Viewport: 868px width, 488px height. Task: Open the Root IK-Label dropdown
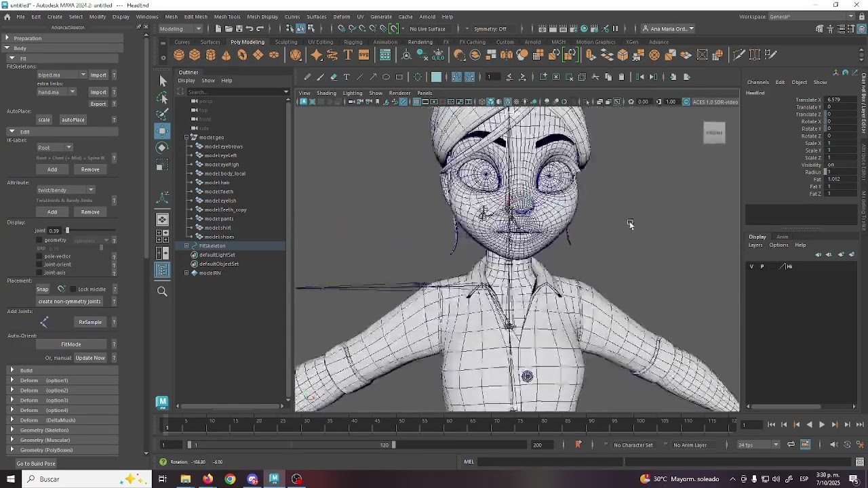pos(54,147)
